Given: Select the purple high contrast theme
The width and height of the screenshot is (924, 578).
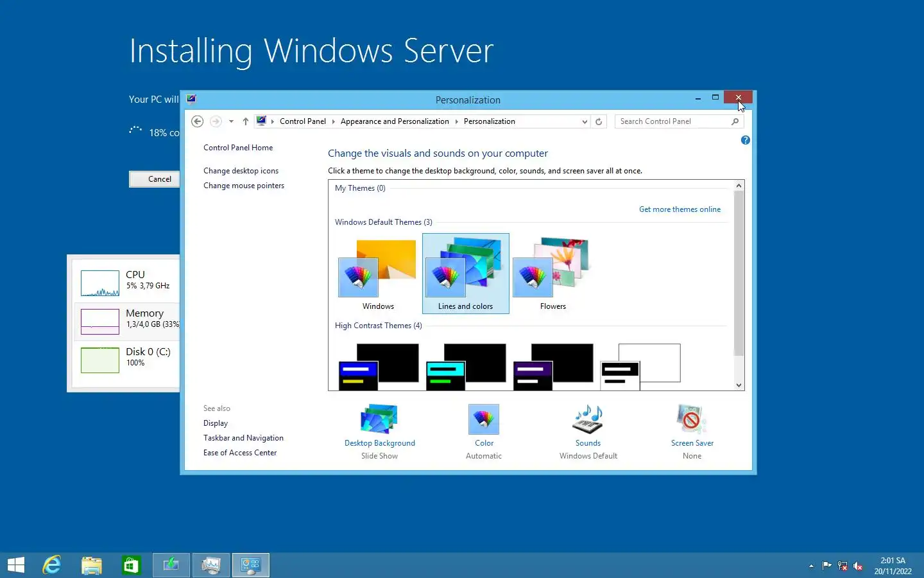Looking at the screenshot, I should (x=552, y=367).
